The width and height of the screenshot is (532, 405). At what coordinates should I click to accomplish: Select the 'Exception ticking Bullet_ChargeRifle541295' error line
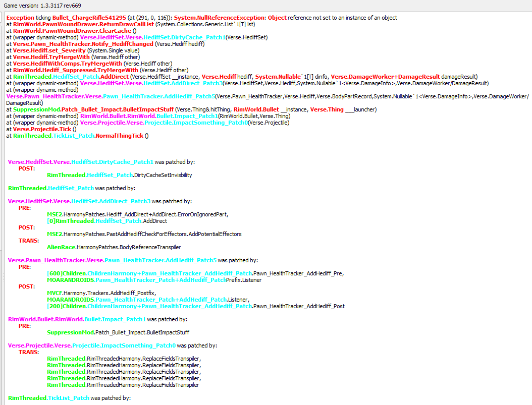(x=201, y=18)
